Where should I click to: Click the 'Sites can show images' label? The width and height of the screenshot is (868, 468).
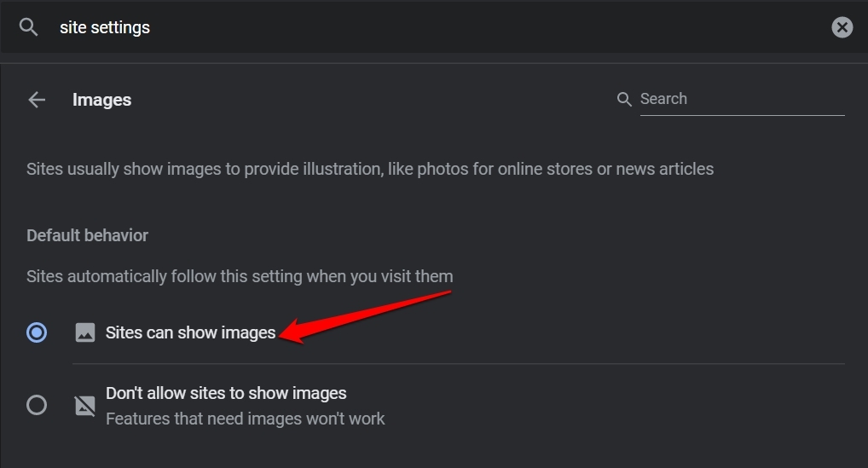point(190,332)
